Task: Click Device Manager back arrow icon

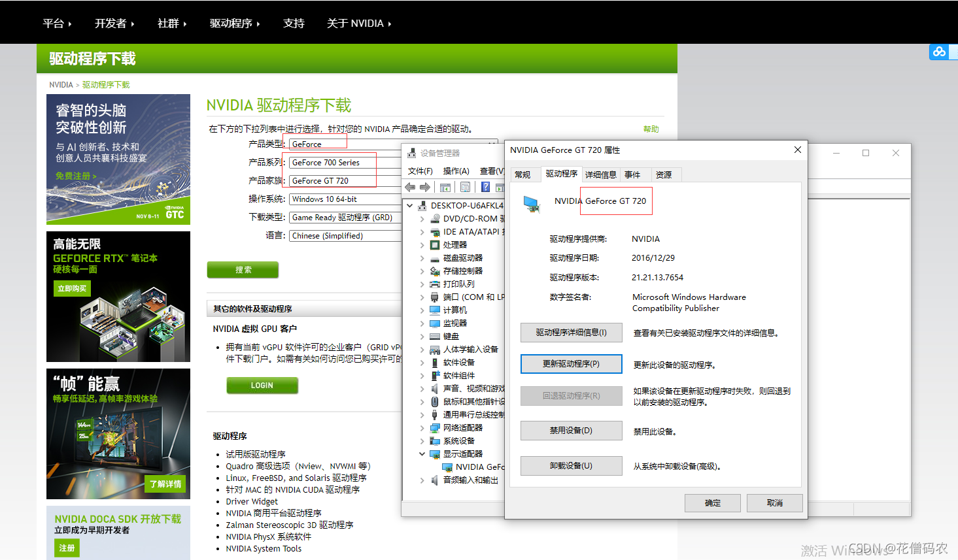Action: click(x=410, y=187)
